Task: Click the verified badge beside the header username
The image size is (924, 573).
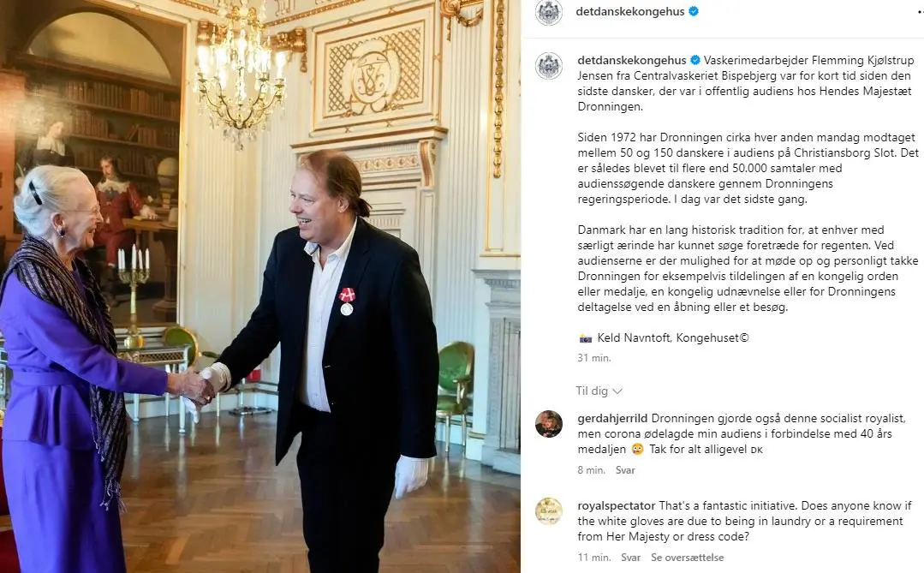Action: pos(694,11)
